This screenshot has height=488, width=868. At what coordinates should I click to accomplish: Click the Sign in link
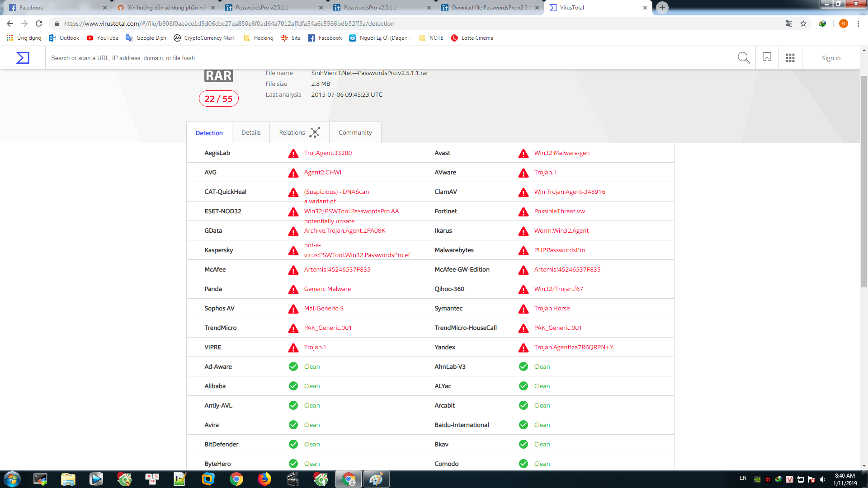pyautogui.click(x=831, y=58)
